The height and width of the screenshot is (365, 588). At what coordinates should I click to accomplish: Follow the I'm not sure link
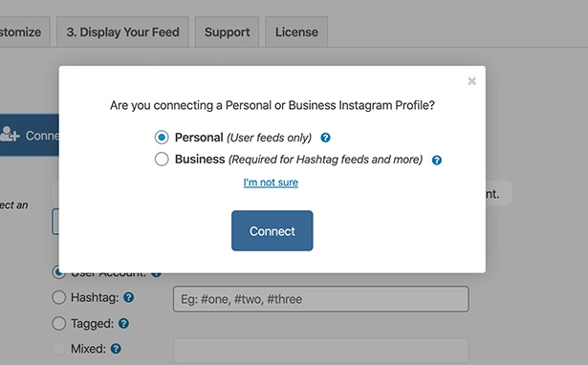[x=271, y=182]
